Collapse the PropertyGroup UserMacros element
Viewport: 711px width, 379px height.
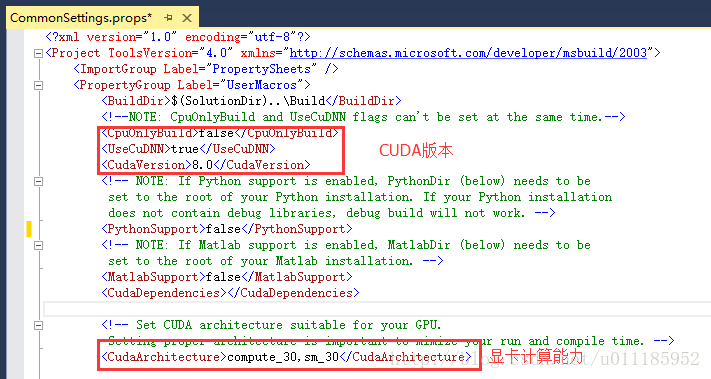(39, 85)
